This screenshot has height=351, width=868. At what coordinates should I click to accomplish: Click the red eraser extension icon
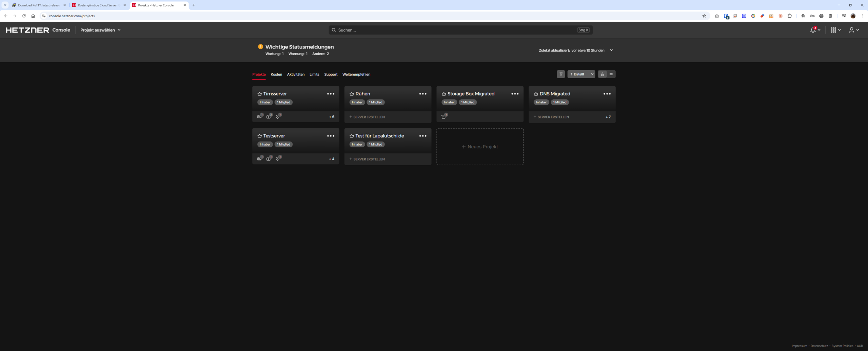tap(762, 16)
